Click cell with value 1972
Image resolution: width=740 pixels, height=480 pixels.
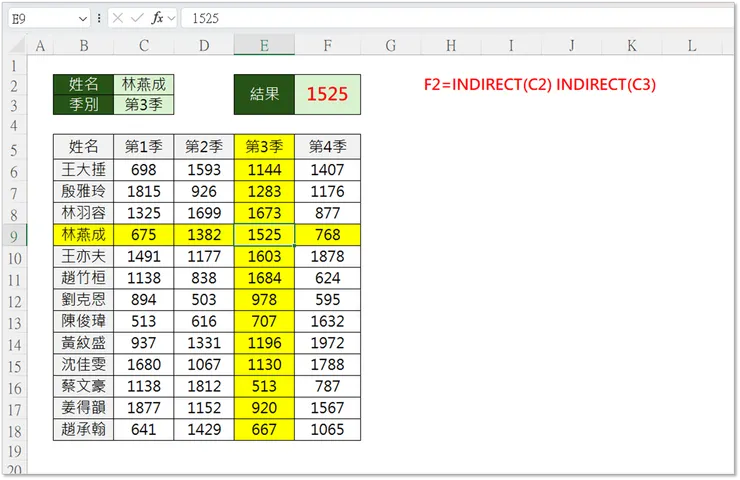pos(328,343)
